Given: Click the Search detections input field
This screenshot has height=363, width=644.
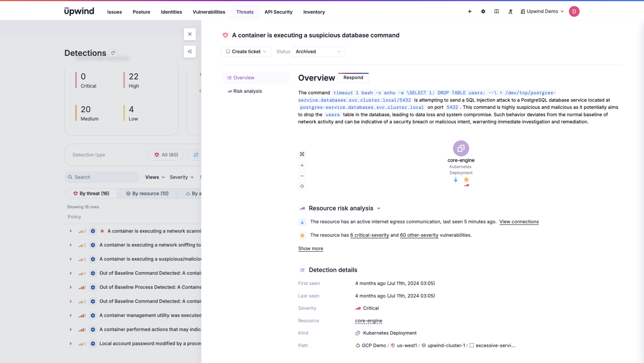Looking at the screenshot, I should pyautogui.click(x=102, y=177).
